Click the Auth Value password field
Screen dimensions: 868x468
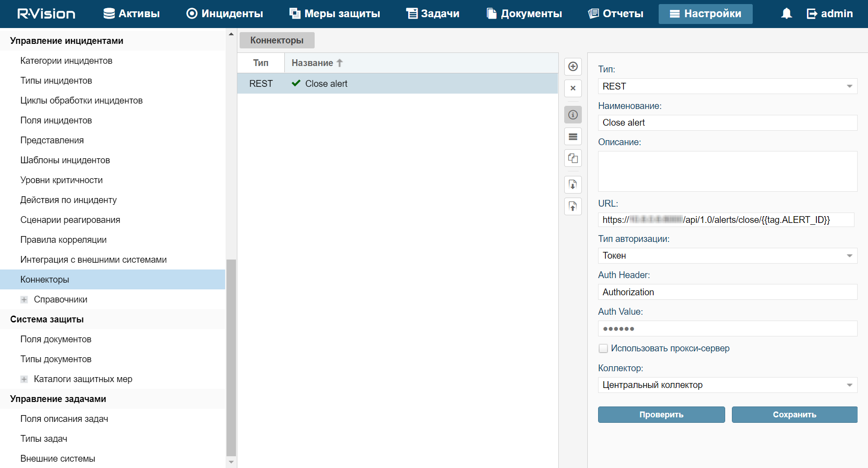(x=727, y=329)
